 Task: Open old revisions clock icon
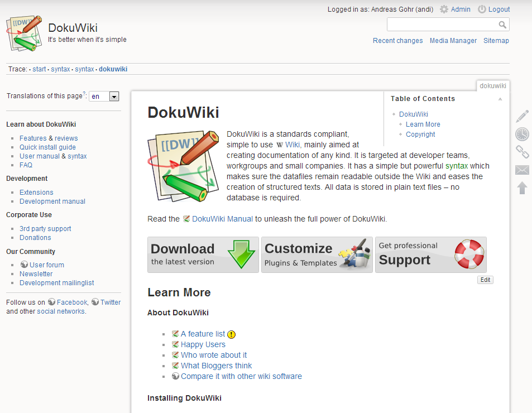click(x=522, y=134)
